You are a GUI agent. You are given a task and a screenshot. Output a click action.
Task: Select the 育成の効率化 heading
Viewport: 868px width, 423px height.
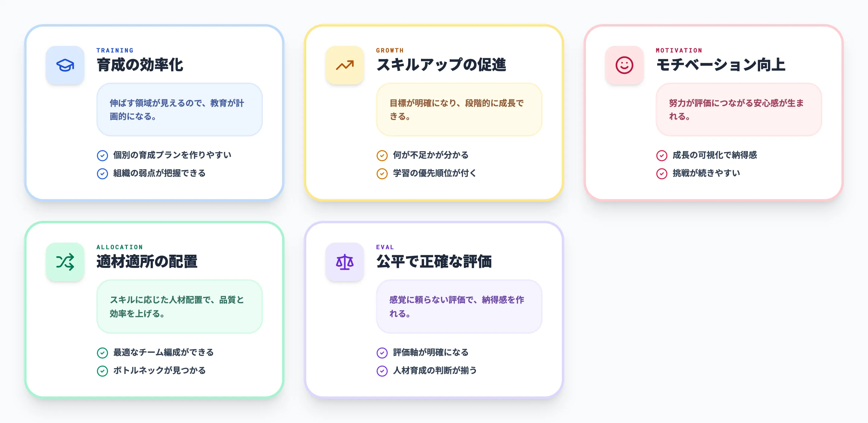(x=140, y=65)
